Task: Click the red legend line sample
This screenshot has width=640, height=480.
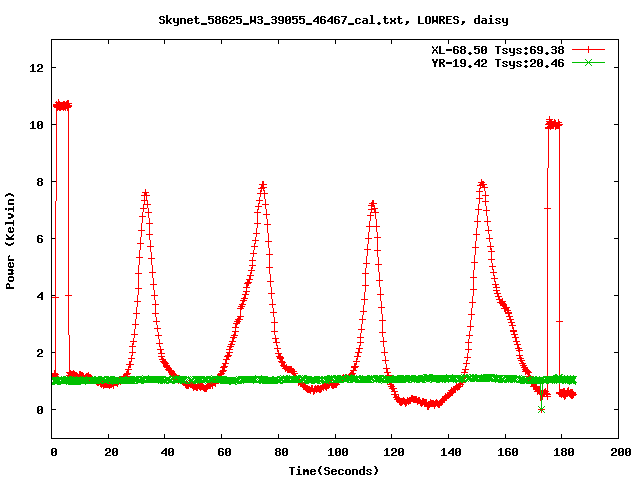Action: (x=588, y=50)
